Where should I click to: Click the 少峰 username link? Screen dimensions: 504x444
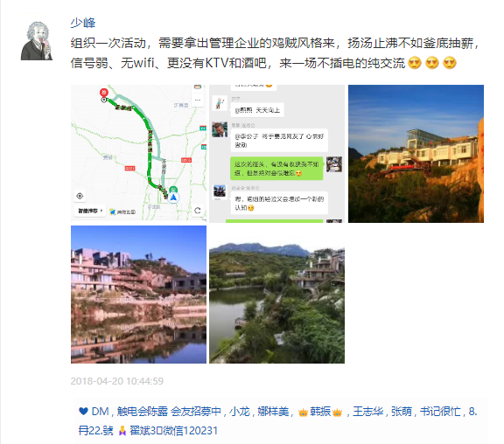83,23
